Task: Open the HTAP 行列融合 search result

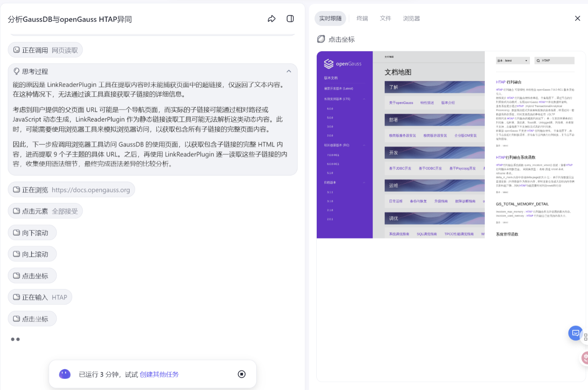Action: click(509, 82)
